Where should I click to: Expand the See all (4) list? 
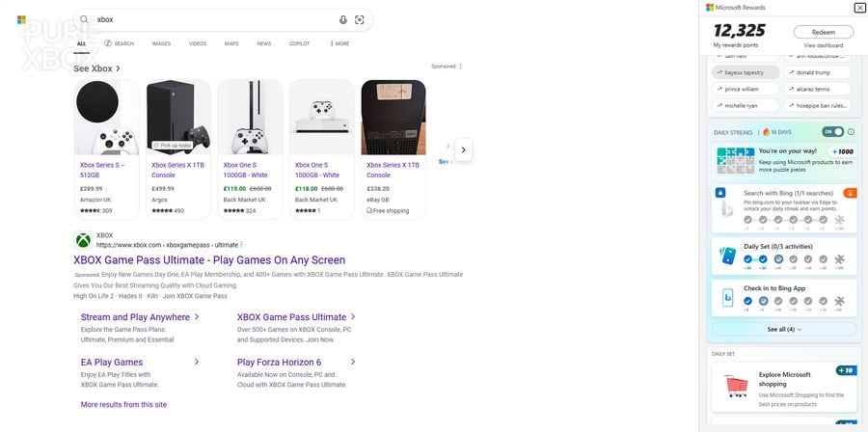point(784,329)
